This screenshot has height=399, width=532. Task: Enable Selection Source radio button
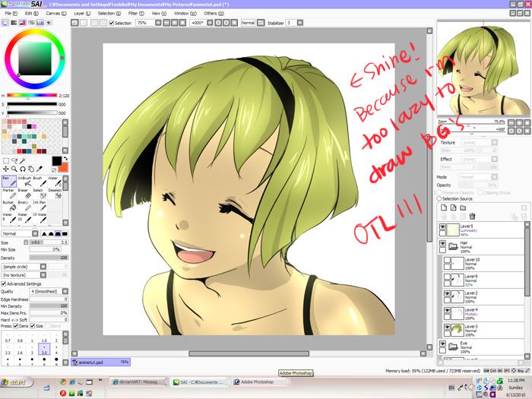pos(439,198)
